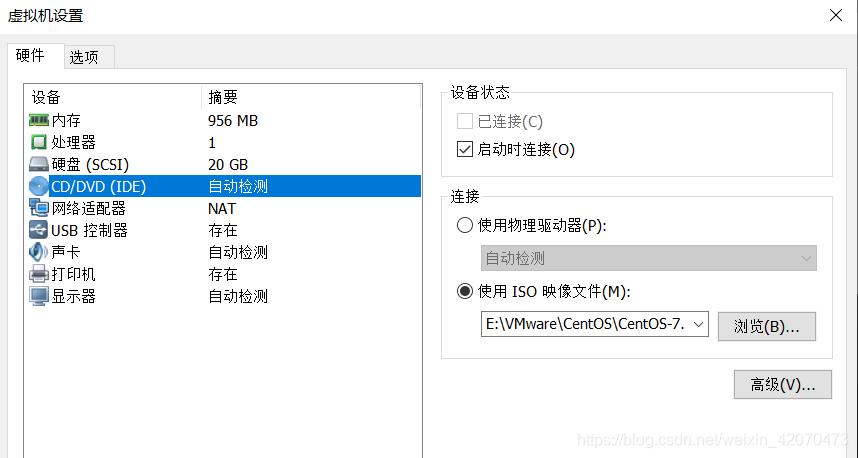Click the CD/DVD (IDE) disc icon
Screen dimensions: 858x458
tap(39, 187)
